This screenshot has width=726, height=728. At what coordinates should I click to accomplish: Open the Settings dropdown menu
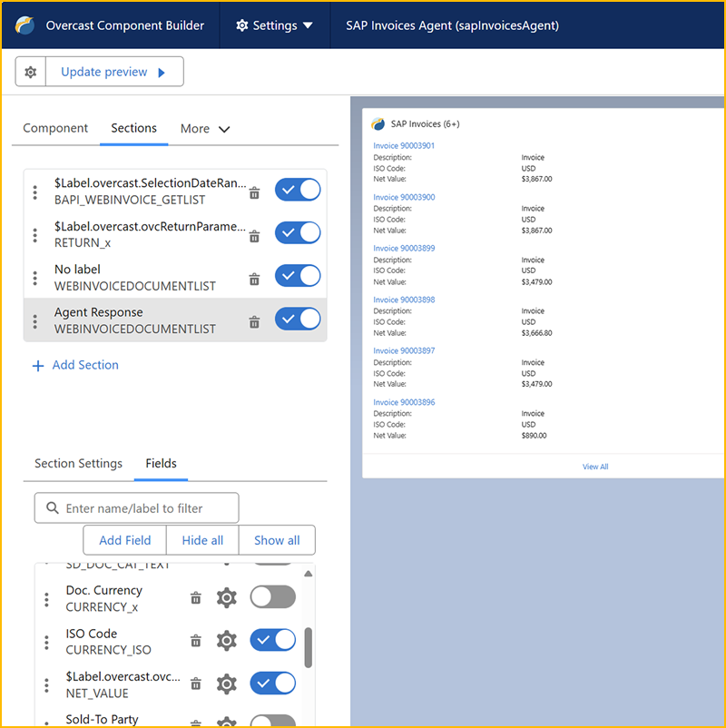[x=274, y=25]
